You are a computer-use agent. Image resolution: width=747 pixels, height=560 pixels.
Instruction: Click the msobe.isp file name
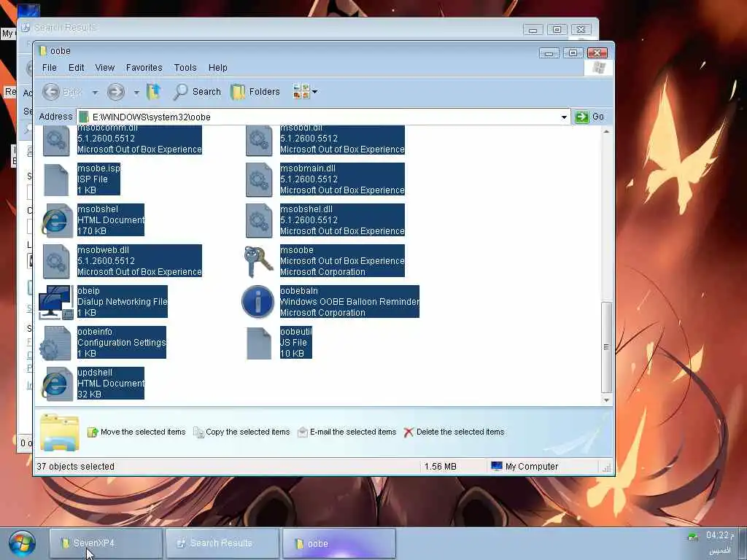click(x=98, y=168)
